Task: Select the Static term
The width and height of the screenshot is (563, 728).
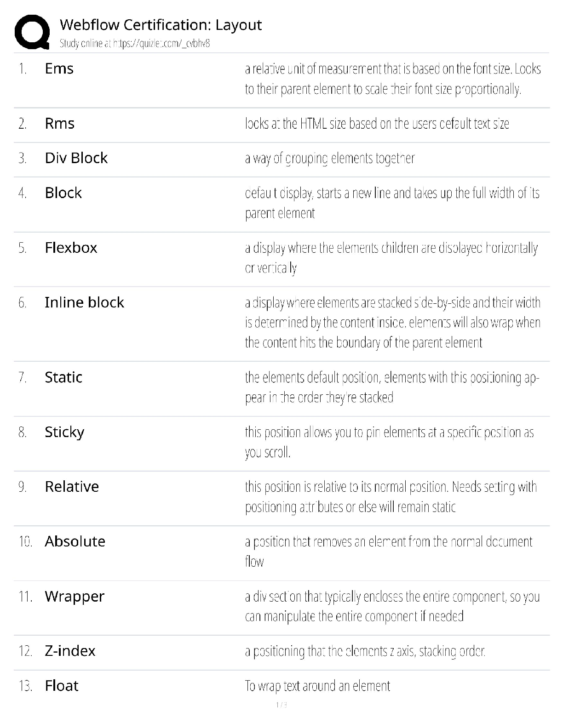Action: tap(63, 377)
